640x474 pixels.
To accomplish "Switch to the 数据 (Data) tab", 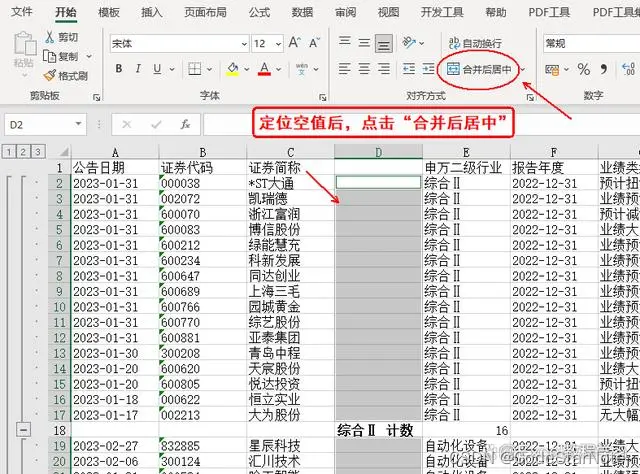I will coord(302,12).
